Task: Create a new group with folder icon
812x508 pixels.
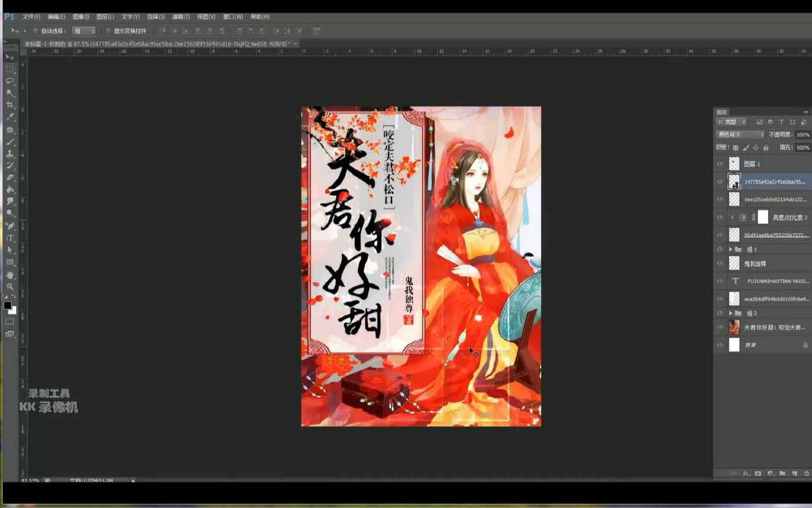Action: pos(783,474)
